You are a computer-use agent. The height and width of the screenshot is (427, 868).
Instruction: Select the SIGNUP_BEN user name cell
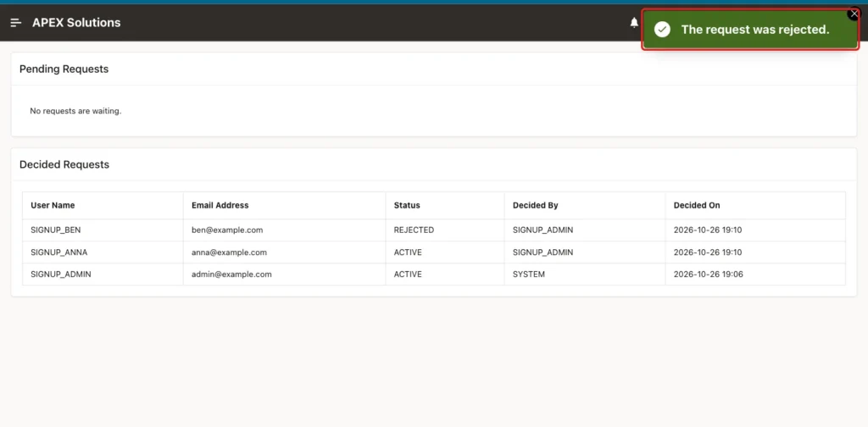103,230
